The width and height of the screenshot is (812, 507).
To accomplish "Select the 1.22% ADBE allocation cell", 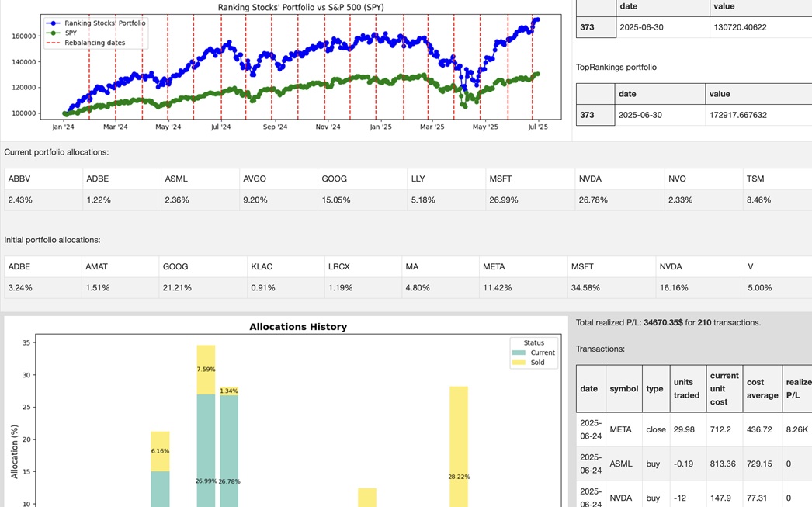I will 122,200.
